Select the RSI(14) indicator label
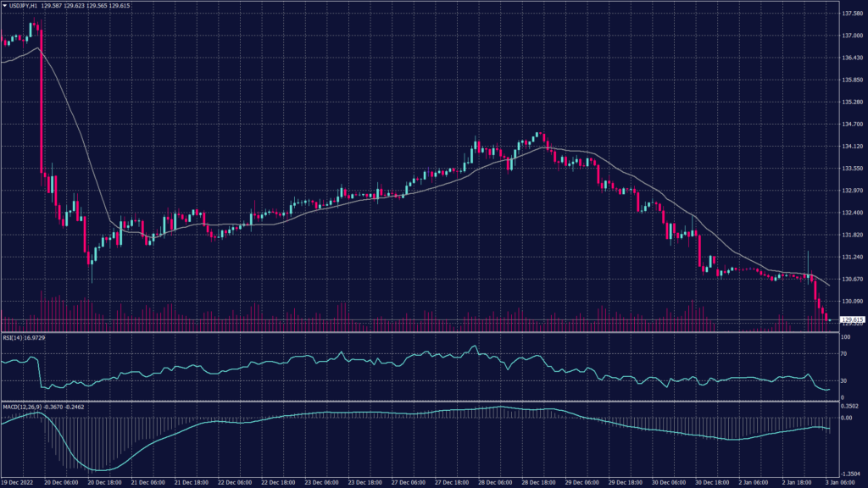 point(13,337)
